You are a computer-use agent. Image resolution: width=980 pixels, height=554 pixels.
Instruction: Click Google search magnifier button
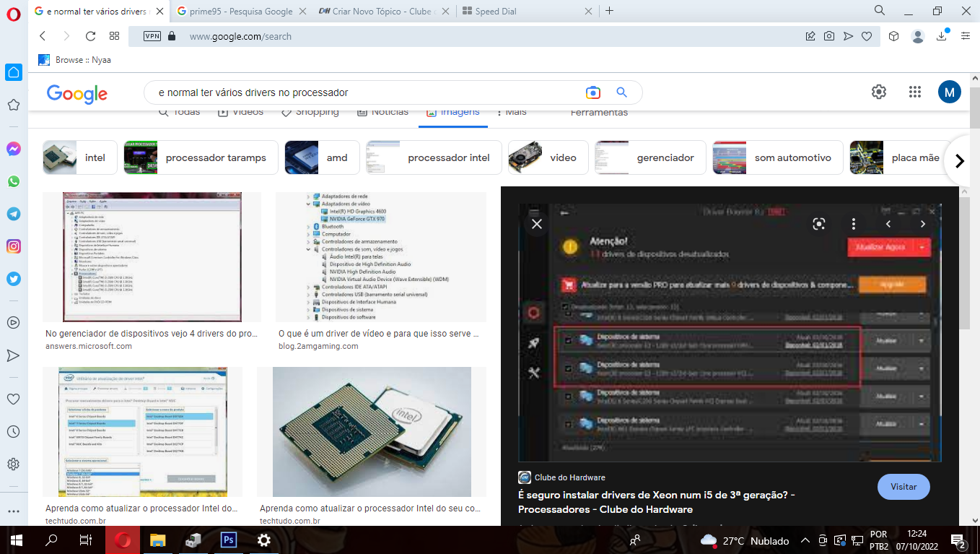[621, 92]
